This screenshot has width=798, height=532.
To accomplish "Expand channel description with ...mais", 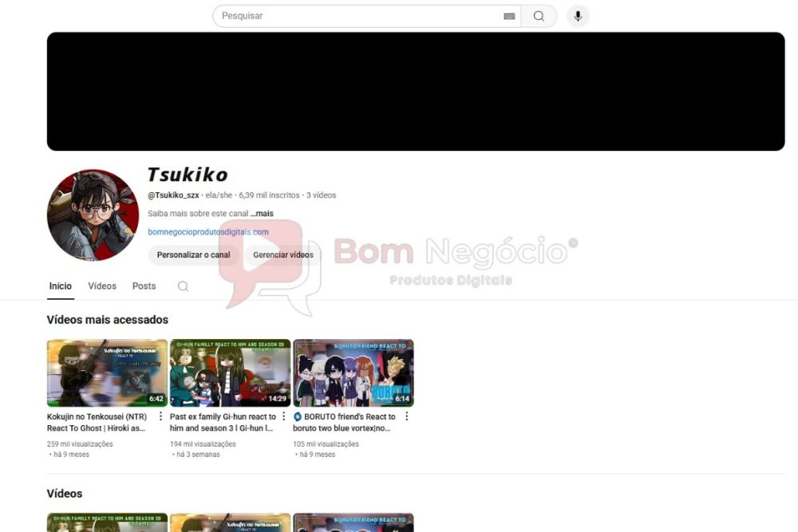I will (x=262, y=214).
